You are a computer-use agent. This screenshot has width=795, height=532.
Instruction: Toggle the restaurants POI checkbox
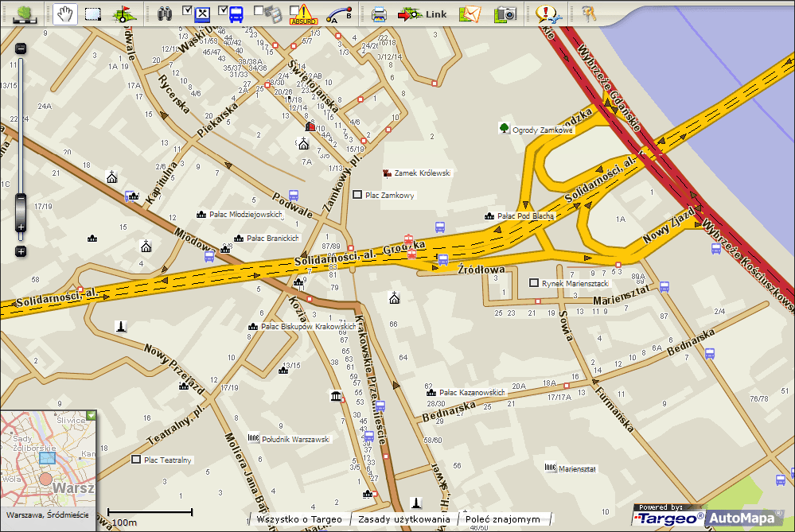[187, 10]
